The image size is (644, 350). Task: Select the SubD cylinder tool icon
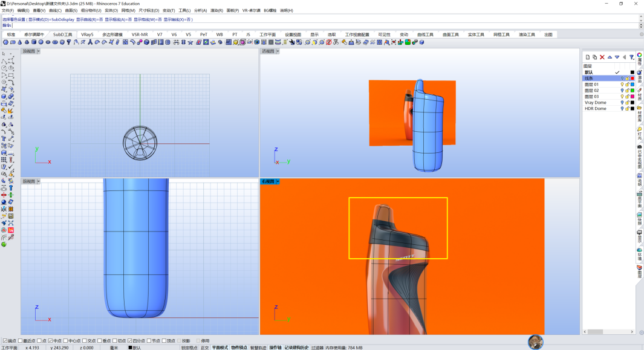click(34, 42)
